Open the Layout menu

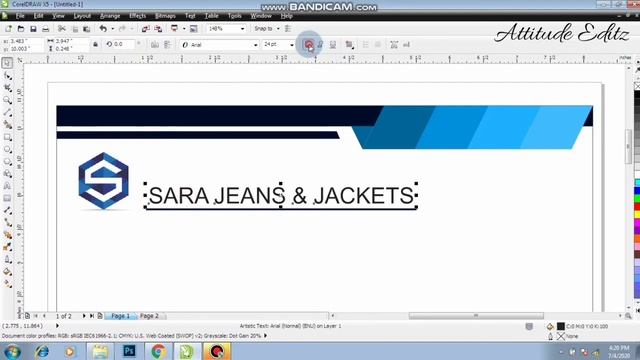coord(82,16)
